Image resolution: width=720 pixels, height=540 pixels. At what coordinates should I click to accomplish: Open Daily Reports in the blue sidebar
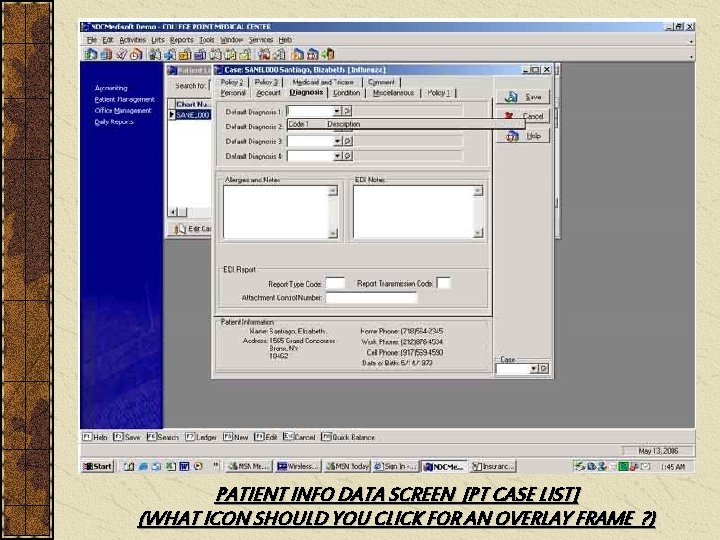[114, 122]
